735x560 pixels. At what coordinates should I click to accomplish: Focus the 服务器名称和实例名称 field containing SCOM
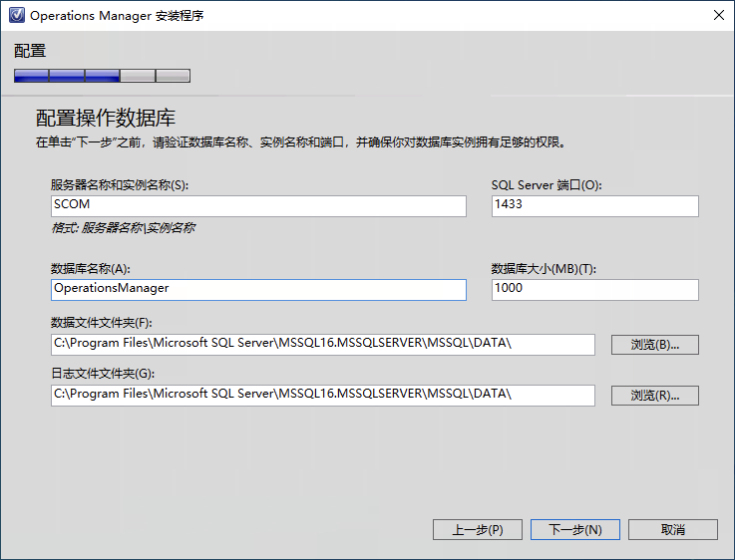pyautogui.click(x=258, y=206)
